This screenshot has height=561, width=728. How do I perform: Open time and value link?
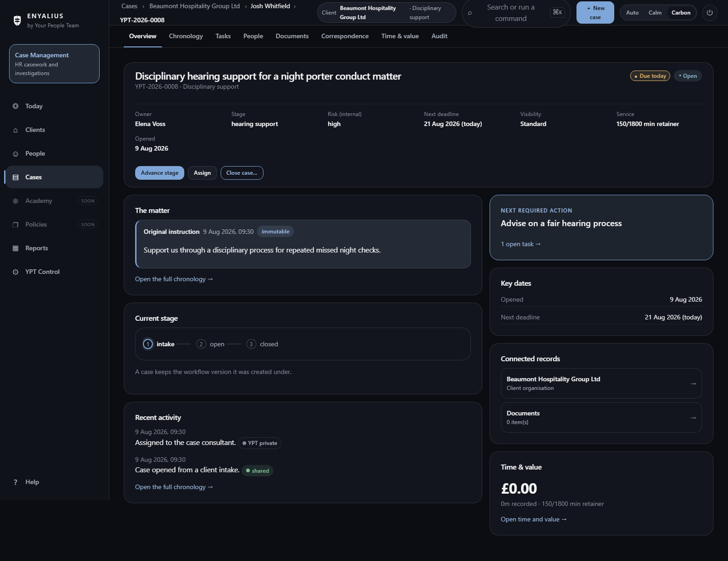(534, 519)
